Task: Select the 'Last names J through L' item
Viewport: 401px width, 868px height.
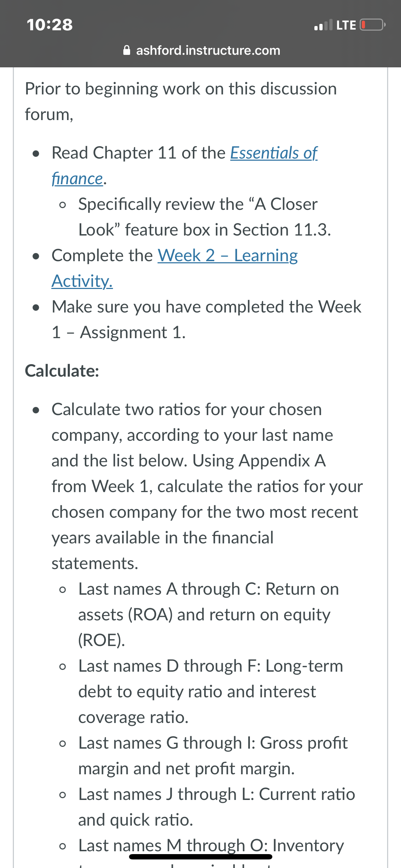Action: point(217,807)
